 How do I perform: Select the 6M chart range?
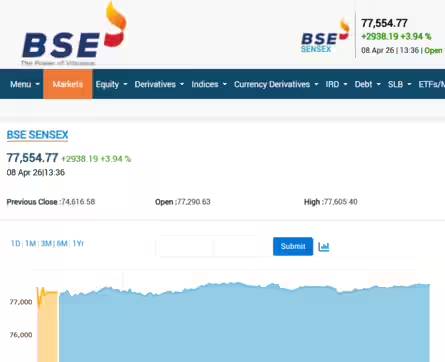click(62, 243)
